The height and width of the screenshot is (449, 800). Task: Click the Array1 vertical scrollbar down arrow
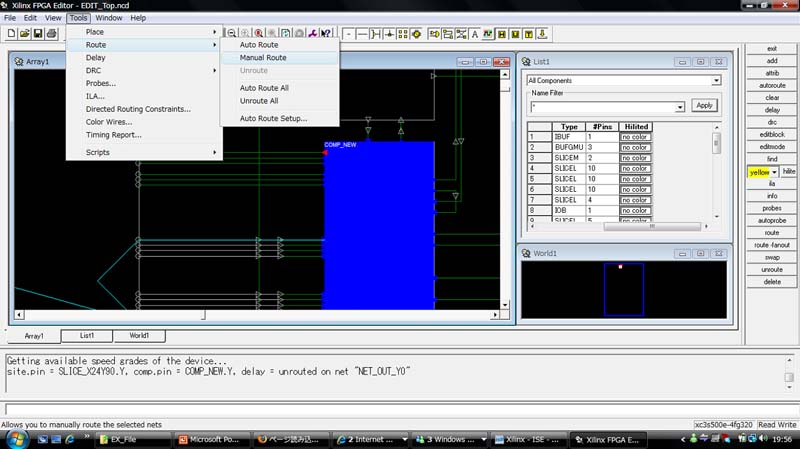pyautogui.click(x=505, y=305)
